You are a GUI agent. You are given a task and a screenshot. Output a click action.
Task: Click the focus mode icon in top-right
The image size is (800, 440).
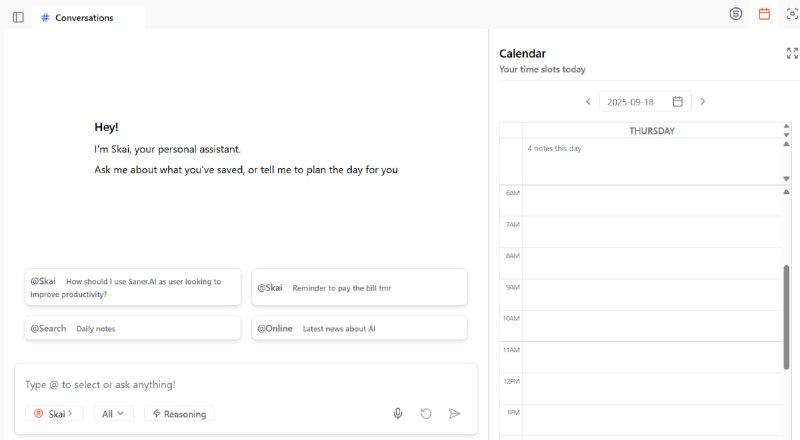[x=792, y=14]
